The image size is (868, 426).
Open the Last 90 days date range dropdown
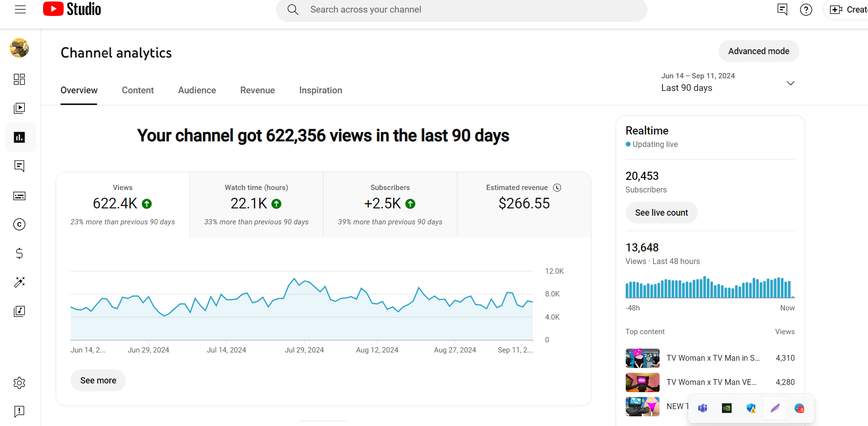(728, 82)
